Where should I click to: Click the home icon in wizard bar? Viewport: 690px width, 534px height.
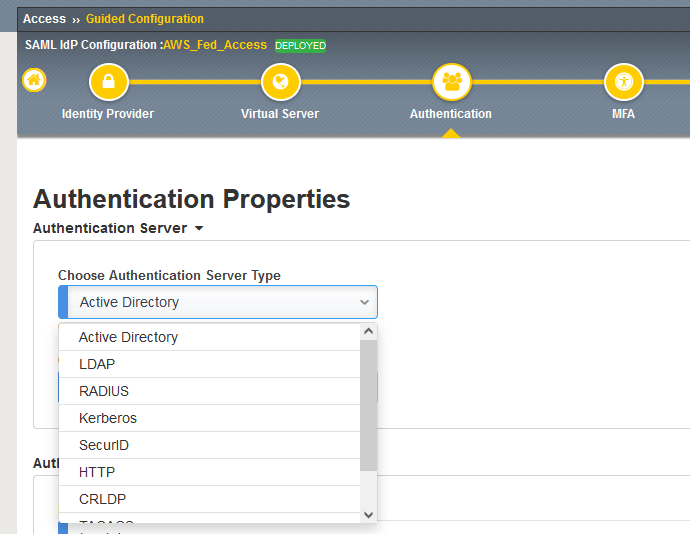pyautogui.click(x=34, y=80)
